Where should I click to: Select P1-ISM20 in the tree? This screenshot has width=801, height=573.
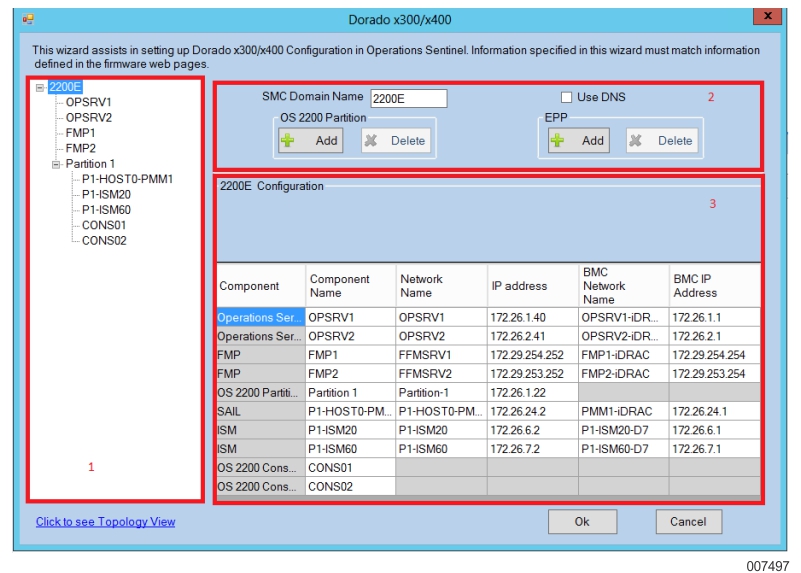(x=106, y=195)
